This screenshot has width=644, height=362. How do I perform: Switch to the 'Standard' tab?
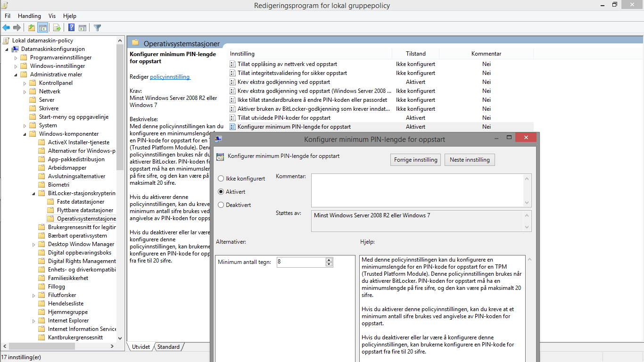coord(168,347)
